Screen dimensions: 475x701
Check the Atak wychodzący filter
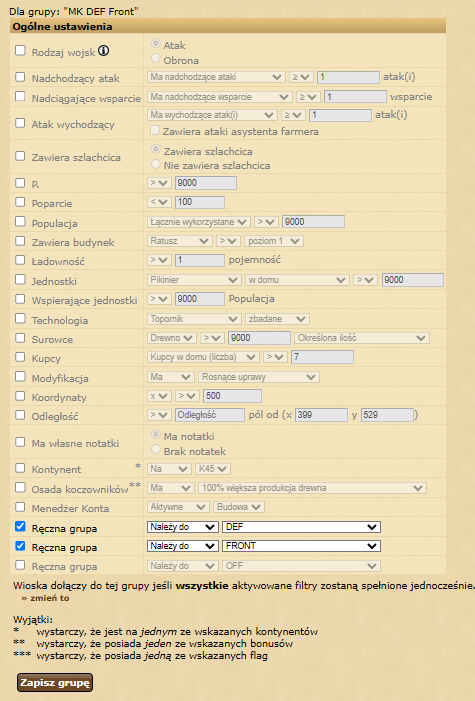pos(20,122)
